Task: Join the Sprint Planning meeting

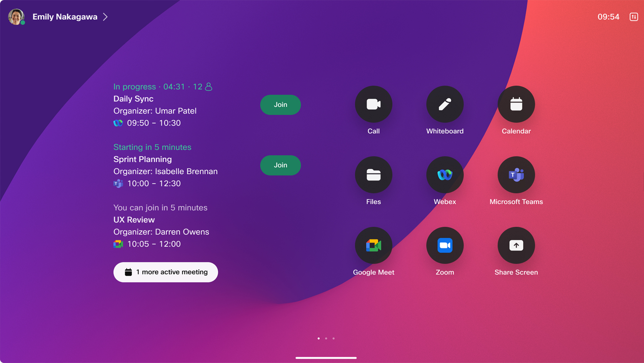Action: 280,165
